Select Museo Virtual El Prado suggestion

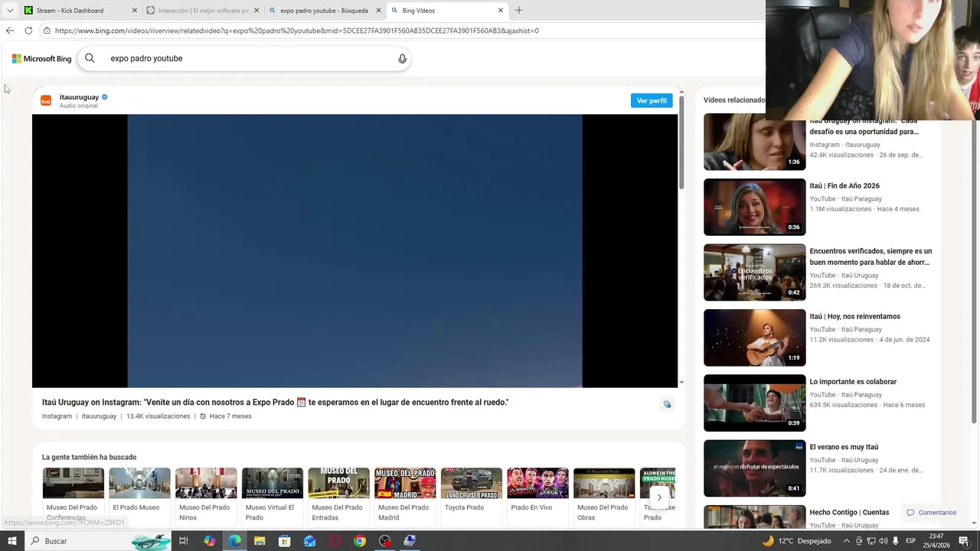272,494
